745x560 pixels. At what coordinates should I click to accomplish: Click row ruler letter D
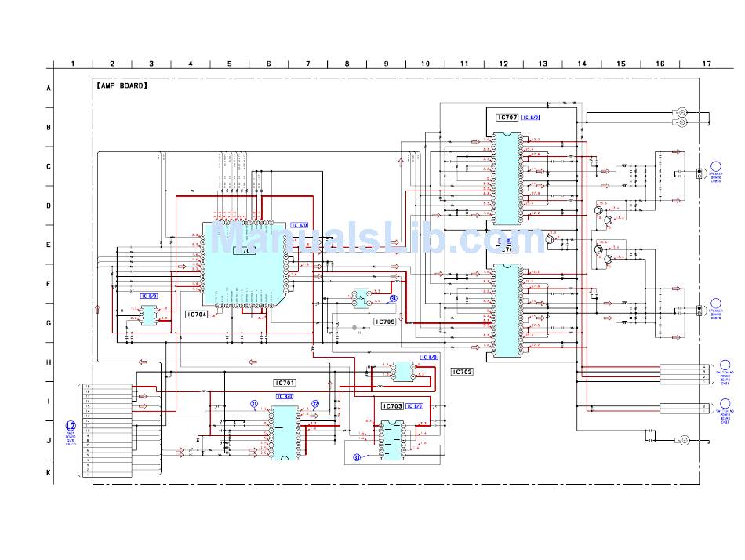(x=49, y=205)
